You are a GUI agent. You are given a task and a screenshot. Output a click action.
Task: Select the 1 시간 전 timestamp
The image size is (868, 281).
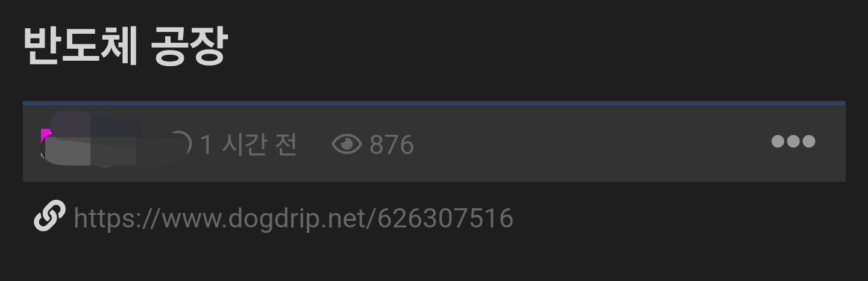point(248,144)
